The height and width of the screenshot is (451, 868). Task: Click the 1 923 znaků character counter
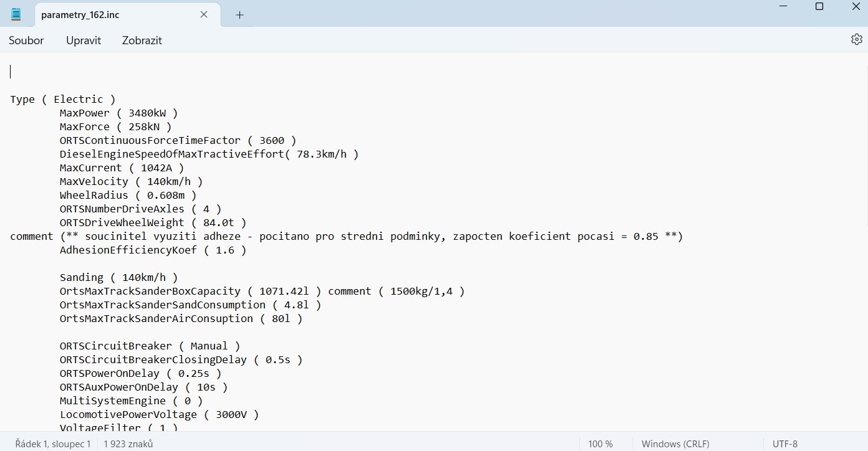(x=128, y=444)
